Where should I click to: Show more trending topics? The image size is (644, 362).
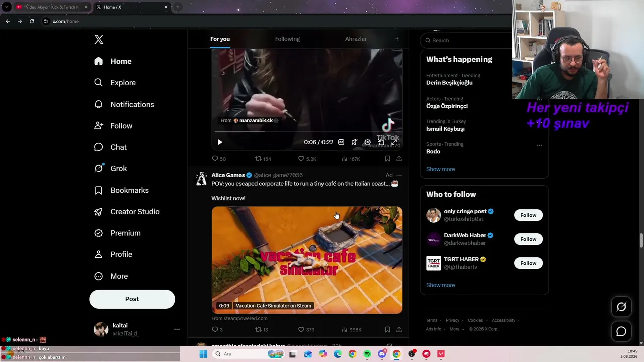point(440,169)
